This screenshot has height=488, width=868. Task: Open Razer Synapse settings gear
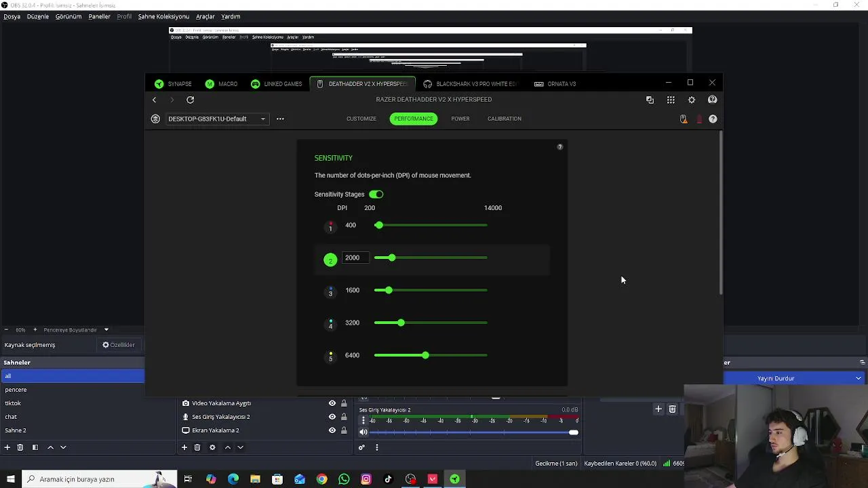(692, 100)
